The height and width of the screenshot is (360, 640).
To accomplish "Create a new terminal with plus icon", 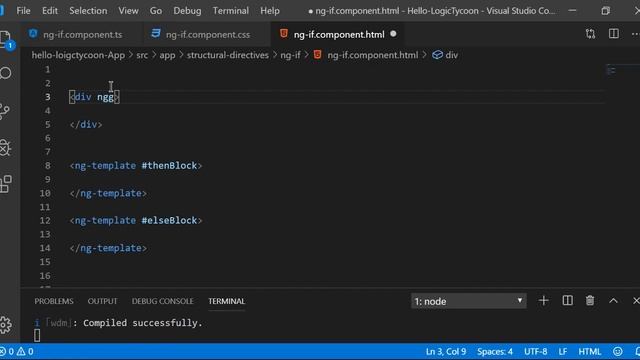I will click(x=543, y=301).
